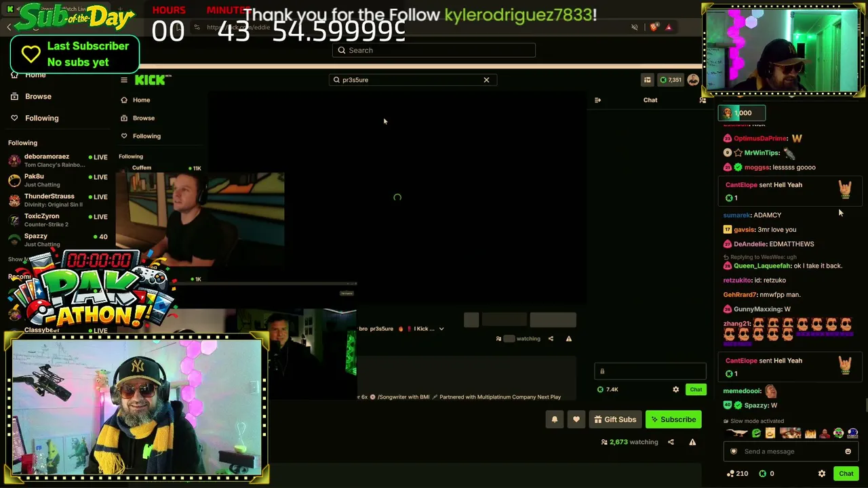Open Pak8u channel from Following list
Viewport: 868px width, 488px height.
coord(58,180)
